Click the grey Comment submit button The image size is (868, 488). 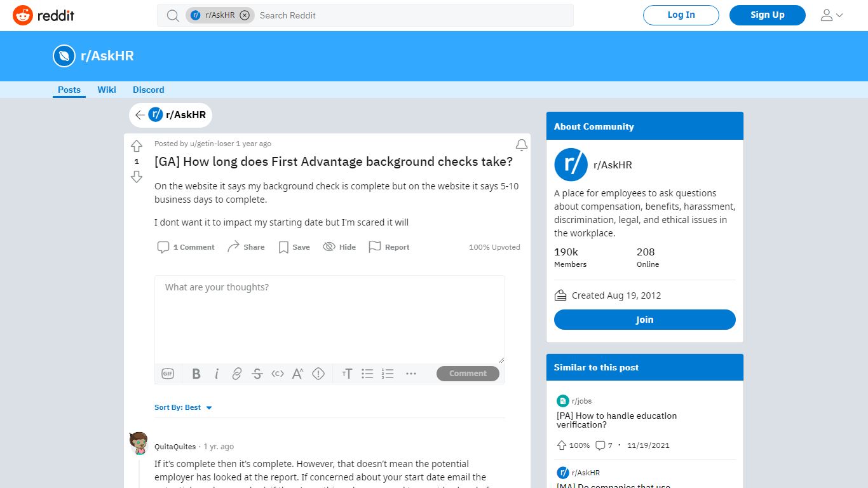point(468,374)
